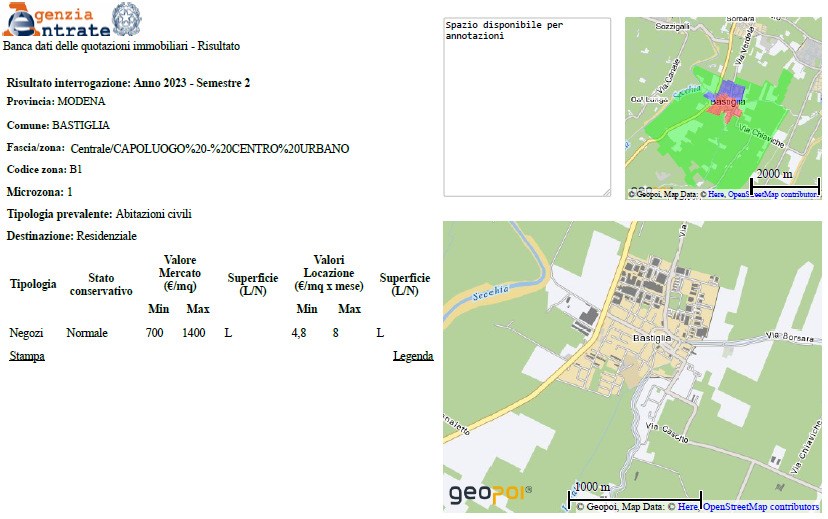Open the Legenda link

[413, 356]
